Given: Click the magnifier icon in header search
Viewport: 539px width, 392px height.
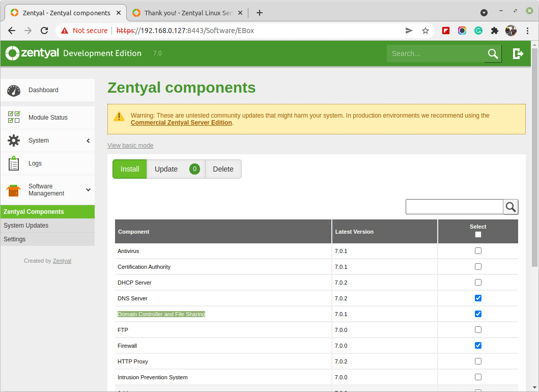Looking at the screenshot, I should 493,53.
